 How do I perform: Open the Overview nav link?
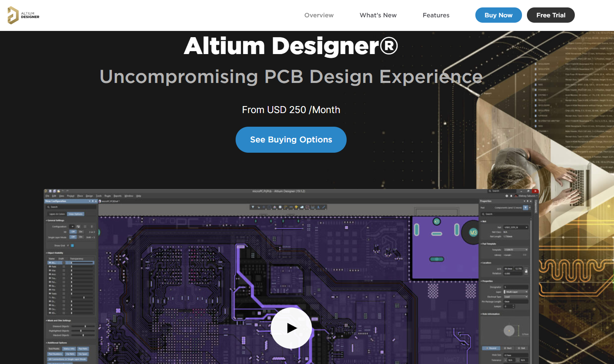click(319, 15)
